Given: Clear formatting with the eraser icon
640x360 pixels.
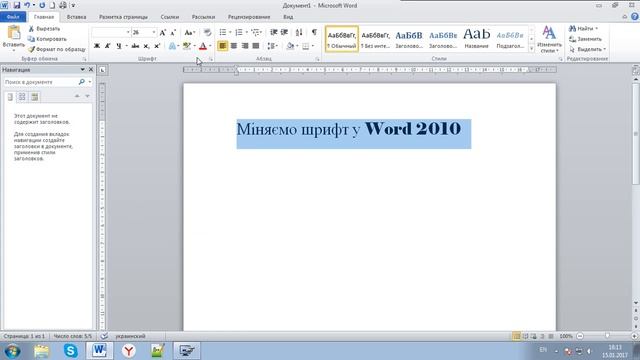Looking at the screenshot, I should [207, 32].
